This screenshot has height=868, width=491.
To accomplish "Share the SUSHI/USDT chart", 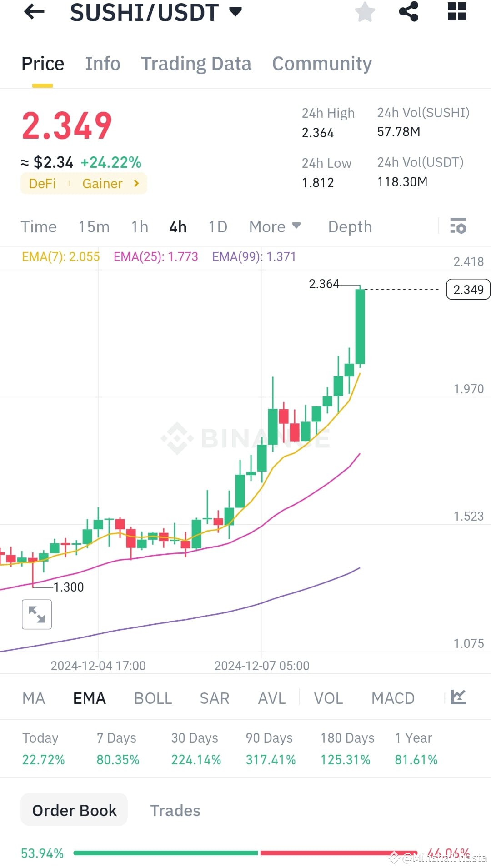I will point(409,12).
